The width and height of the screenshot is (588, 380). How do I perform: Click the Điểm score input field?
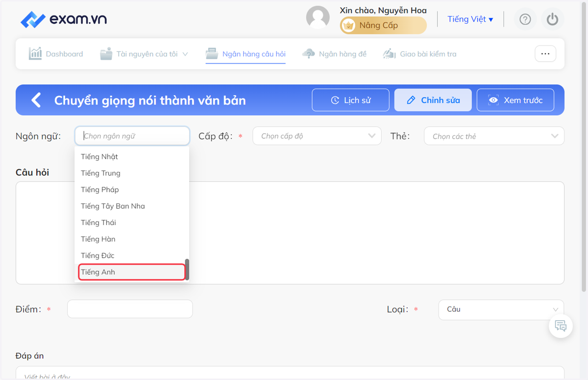coord(130,309)
